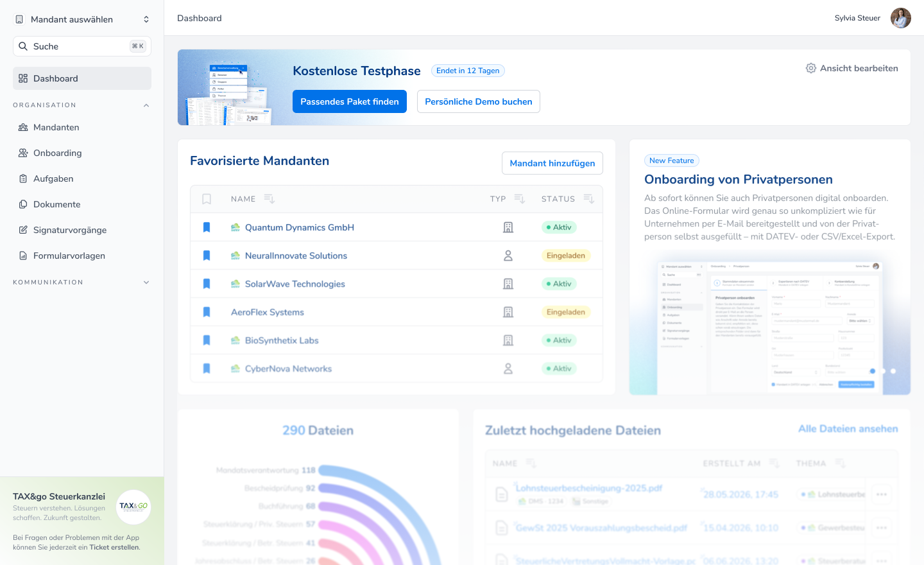Screen dimensions: 924x565
Task: Open CyberNova Networks client
Action: click(289, 369)
